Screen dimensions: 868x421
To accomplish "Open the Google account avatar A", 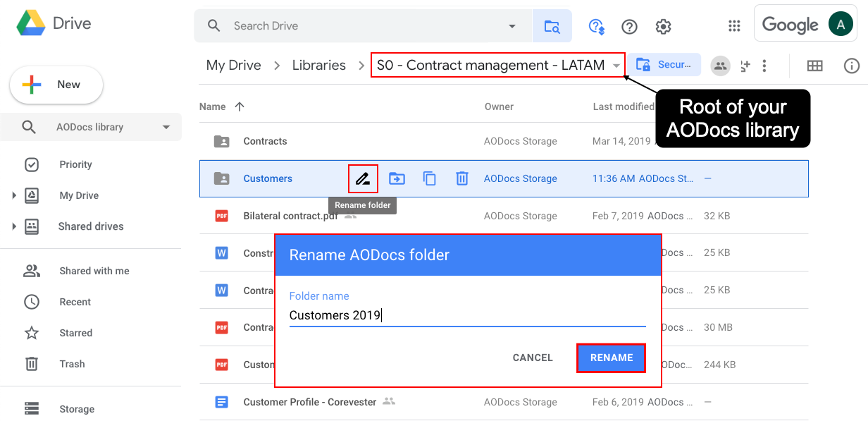I will [840, 25].
